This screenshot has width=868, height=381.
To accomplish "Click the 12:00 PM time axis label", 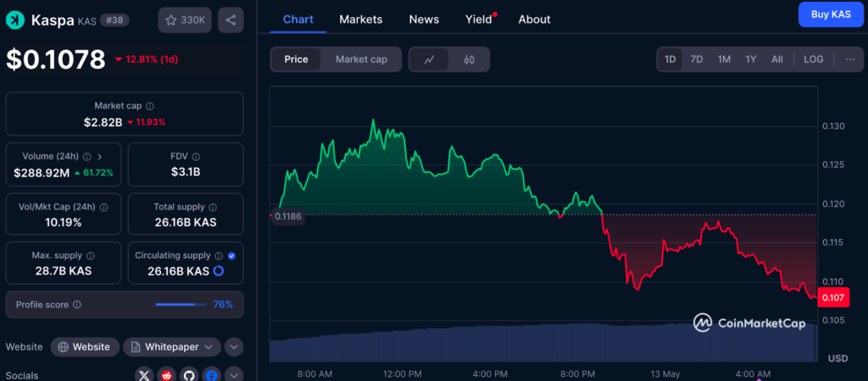I will pyautogui.click(x=401, y=374).
